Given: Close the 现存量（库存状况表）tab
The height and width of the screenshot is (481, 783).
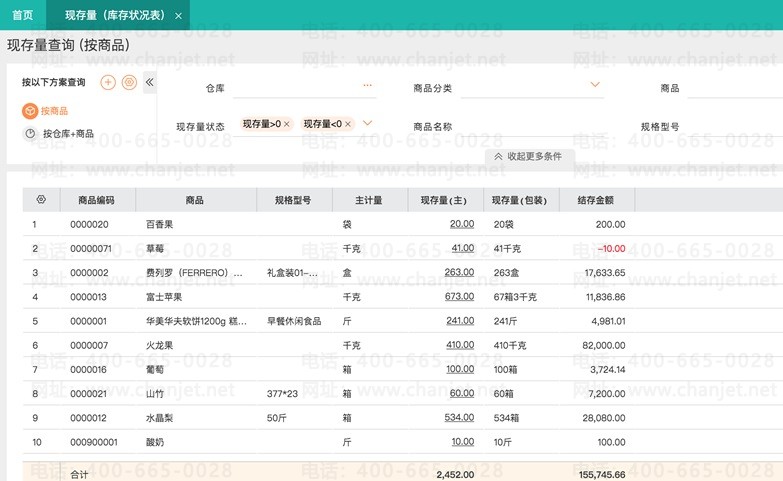Looking at the screenshot, I should click(178, 16).
